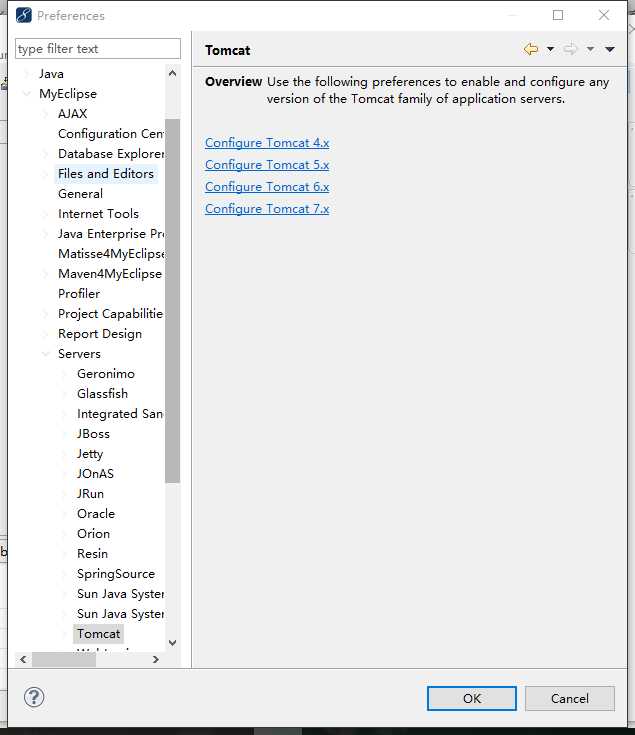
Task: Open the preferences view menu triangle
Action: [x=610, y=49]
